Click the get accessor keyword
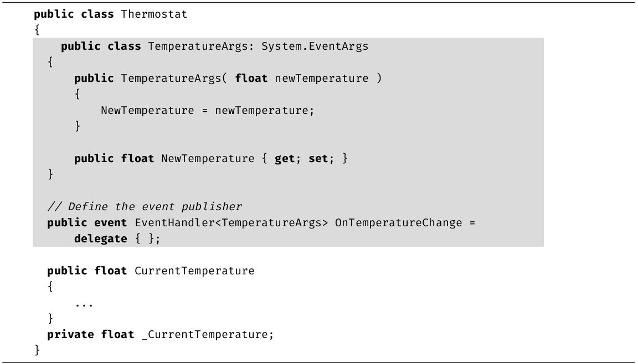This screenshot has height=364, width=638. (285, 159)
